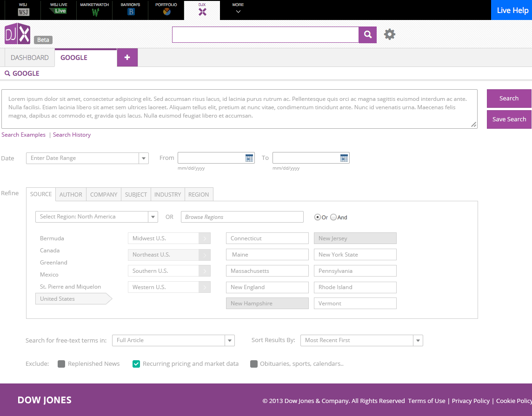Open the Privacy Policy link
Viewport: 532px width, 416px height.
pyautogui.click(x=471, y=401)
